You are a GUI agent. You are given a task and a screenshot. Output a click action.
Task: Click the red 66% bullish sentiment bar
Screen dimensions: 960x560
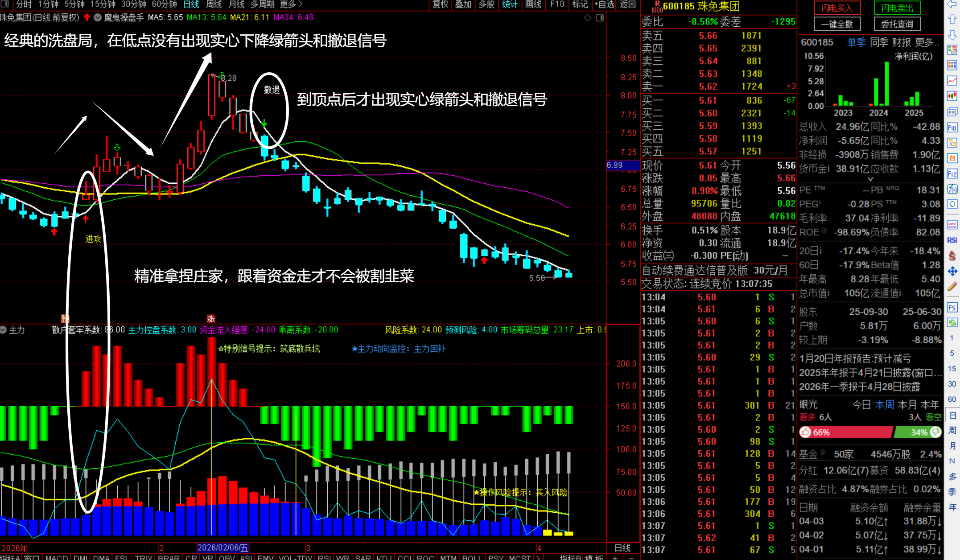click(x=845, y=432)
